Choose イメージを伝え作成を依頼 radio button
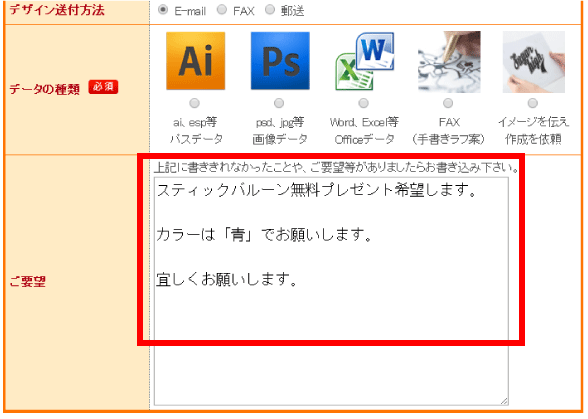The width and height of the screenshot is (588, 419). [x=532, y=103]
